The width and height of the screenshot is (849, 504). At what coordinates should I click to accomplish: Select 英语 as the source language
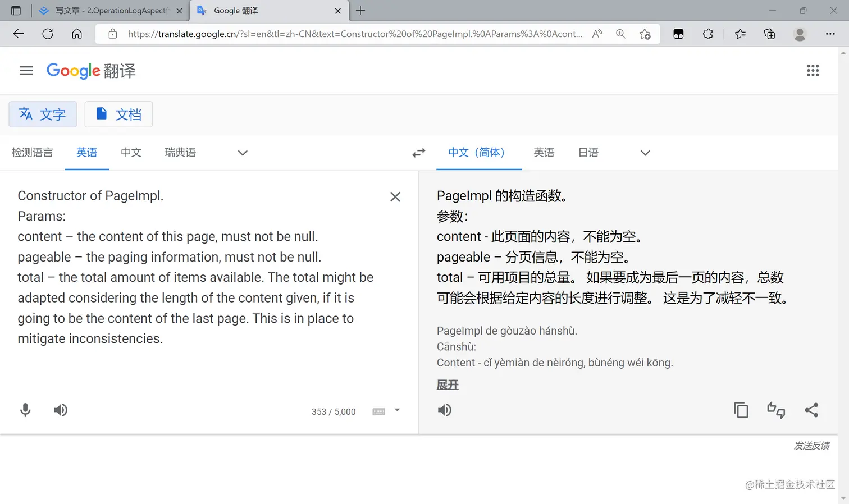click(87, 153)
